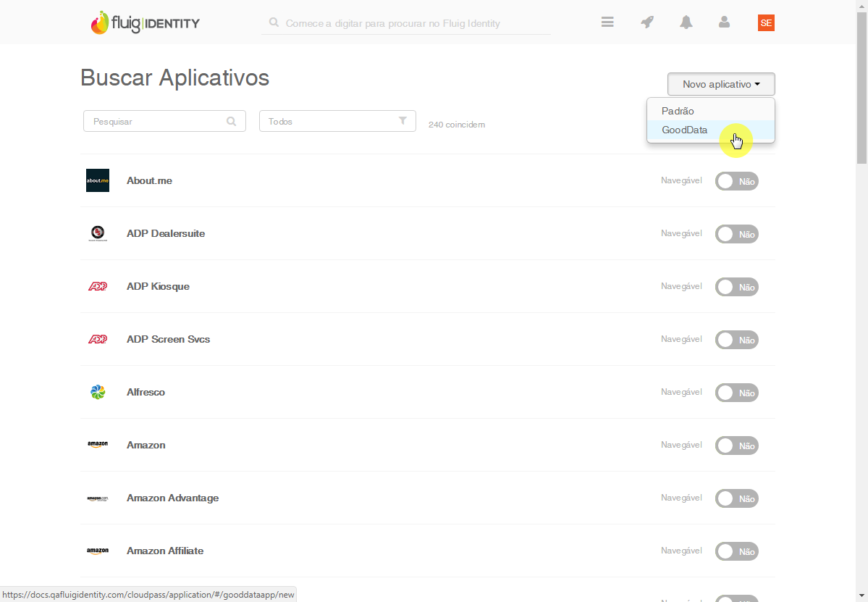Viewport: 868px width, 602px height.
Task: Toggle Navegável switch for About.me
Action: point(736,181)
